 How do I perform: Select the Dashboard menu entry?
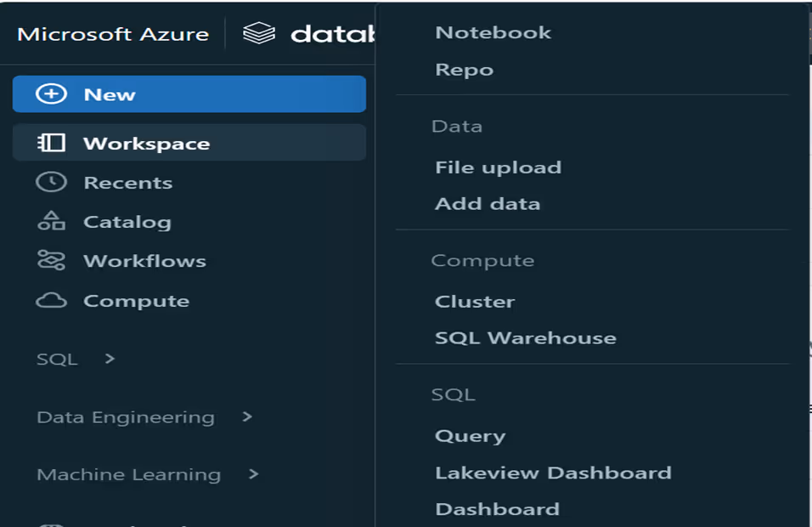click(497, 509)
